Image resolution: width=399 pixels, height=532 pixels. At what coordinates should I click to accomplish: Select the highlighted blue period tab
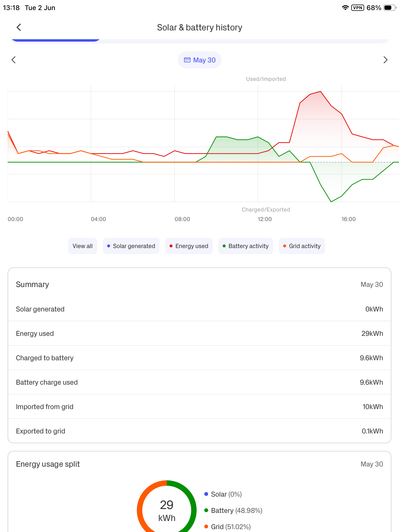pyautogui.click(x=55, y=40)
